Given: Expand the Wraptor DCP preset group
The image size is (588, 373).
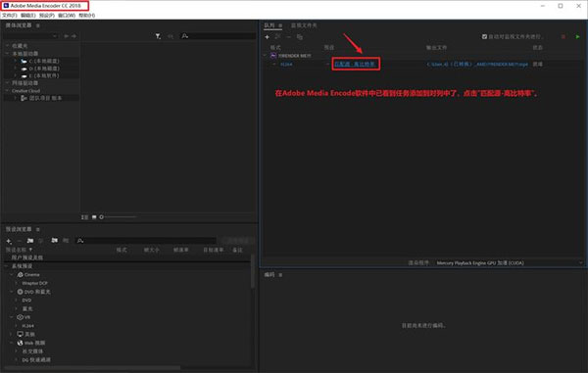Looking at the screenshot, I should (x=17, y=283).
